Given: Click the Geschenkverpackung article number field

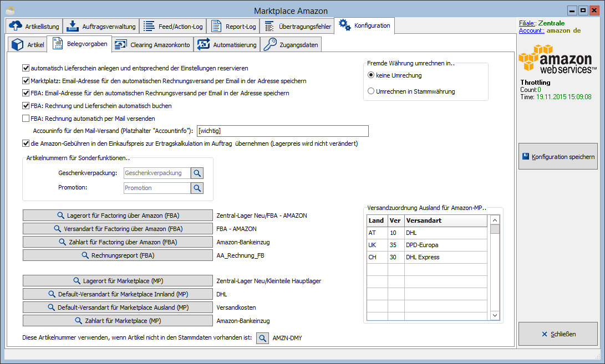Looking at the screenshot, I should [x=157, y=173].
